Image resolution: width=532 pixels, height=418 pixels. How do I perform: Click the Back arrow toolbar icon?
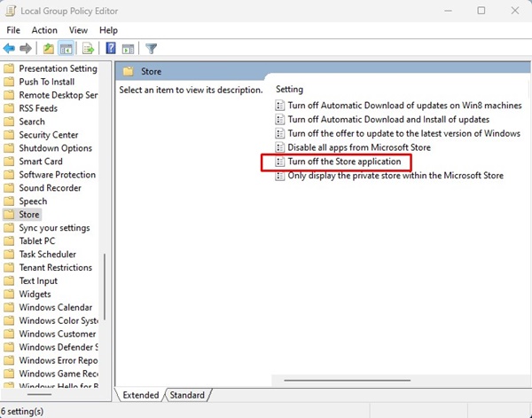(9, 49)
